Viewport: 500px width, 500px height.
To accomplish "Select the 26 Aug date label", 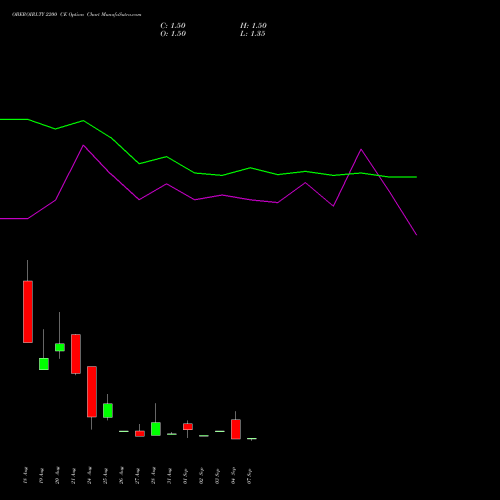I will [x=122, y=475].
